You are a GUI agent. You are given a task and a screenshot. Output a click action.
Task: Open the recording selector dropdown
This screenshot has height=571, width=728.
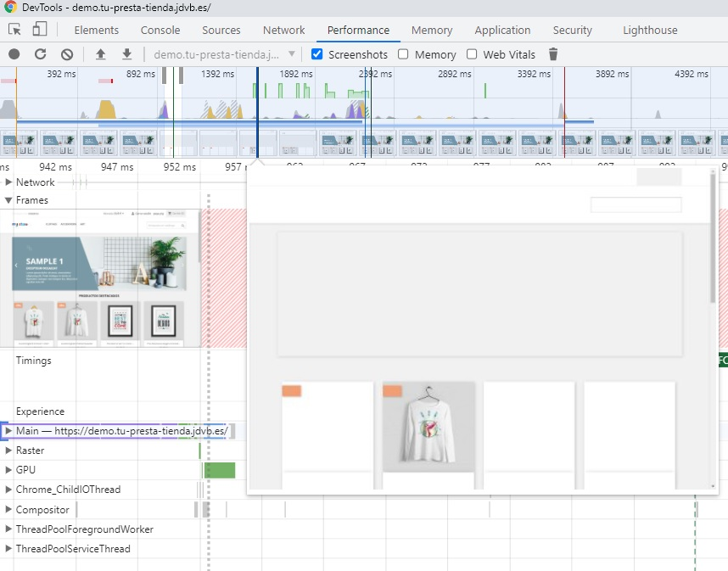click(225, 54)
